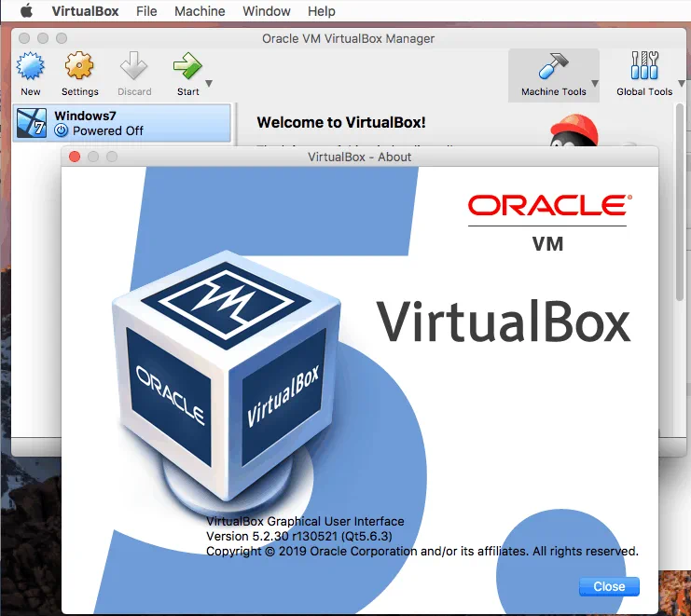
Task: Open the File menu
Action: click(x=146, y=11)
